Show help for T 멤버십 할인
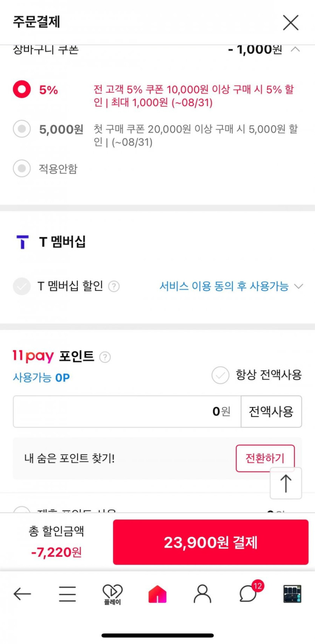This screenshot has width=315, height=644. [x=114, y=287]
